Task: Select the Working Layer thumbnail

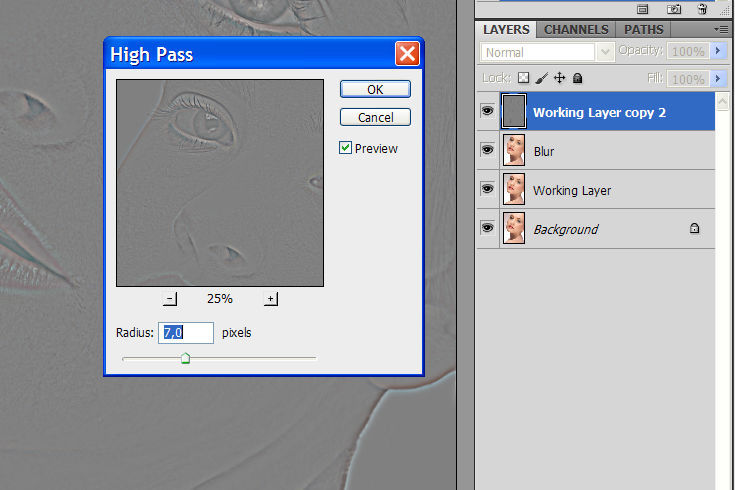Action: click(x=514, y=189)
